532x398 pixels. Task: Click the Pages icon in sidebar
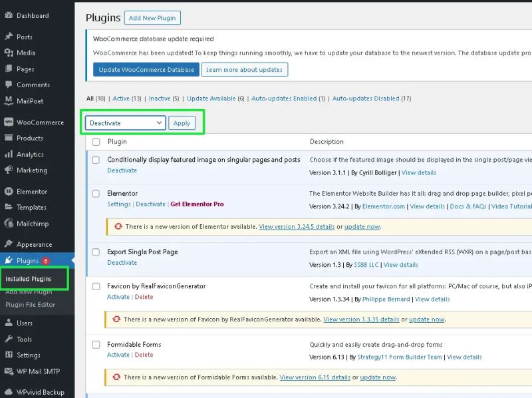9,69
